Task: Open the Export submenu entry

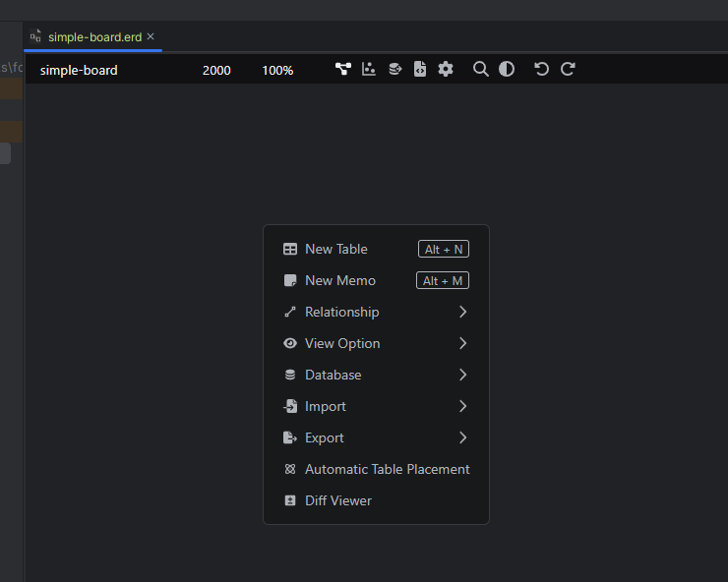Action: tap(376, 437)
